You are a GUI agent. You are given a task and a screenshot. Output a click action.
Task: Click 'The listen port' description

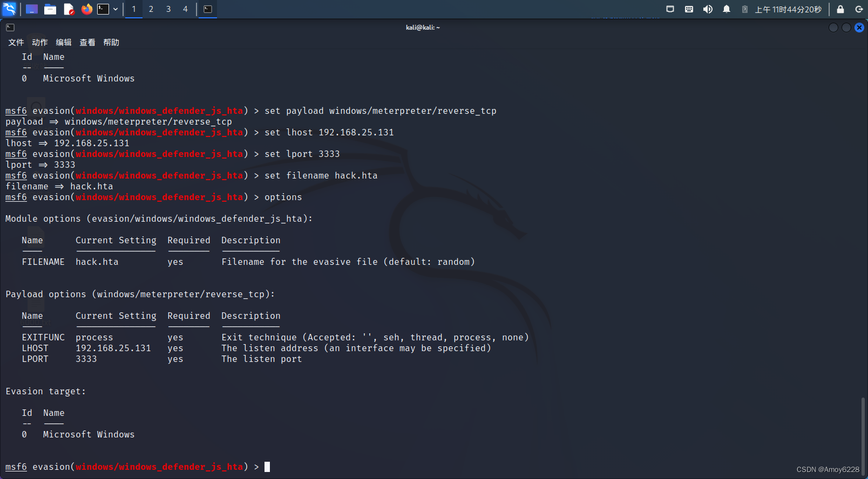262,359
